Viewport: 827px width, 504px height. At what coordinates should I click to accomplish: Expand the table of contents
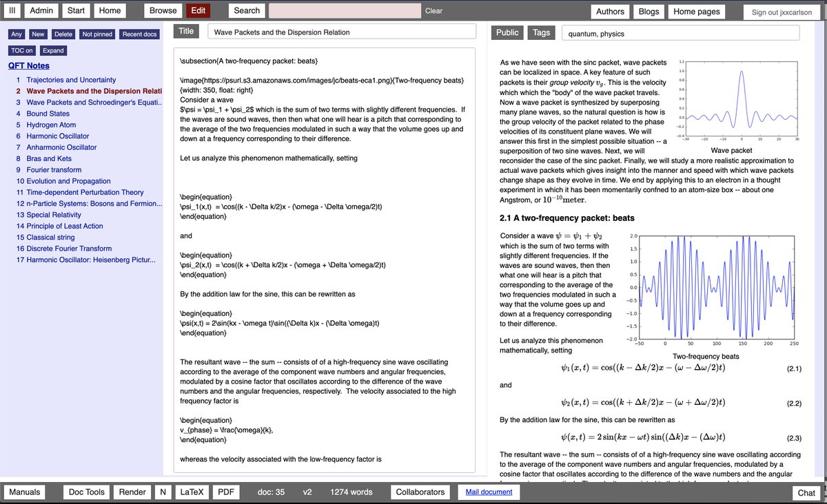(x=53, y=50)
